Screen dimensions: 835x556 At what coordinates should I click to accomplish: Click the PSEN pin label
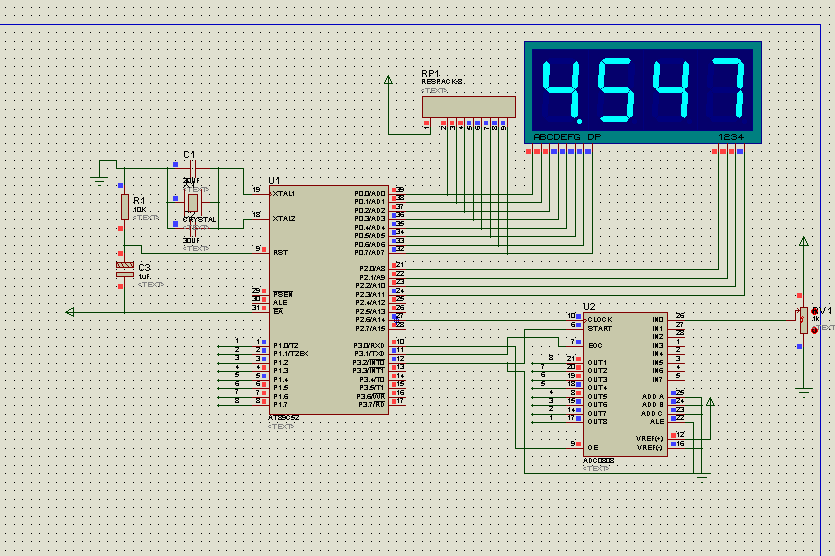283,295
